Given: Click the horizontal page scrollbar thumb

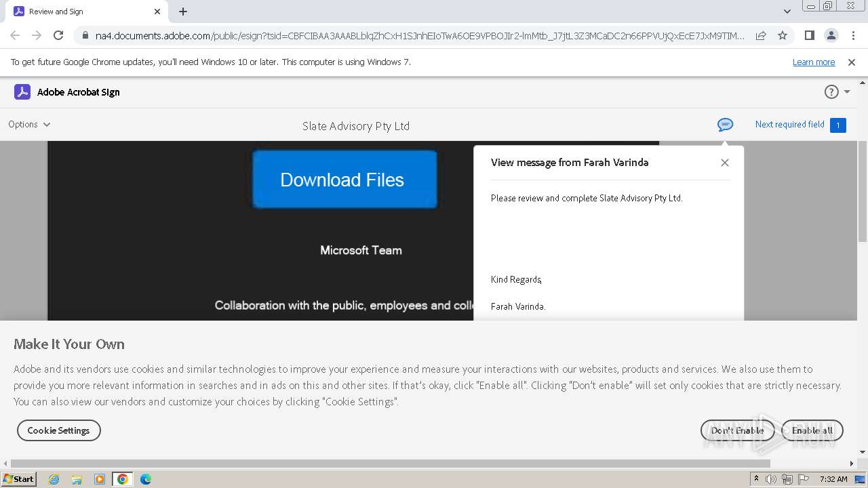Looking at the screenshot, I should 390,464.
